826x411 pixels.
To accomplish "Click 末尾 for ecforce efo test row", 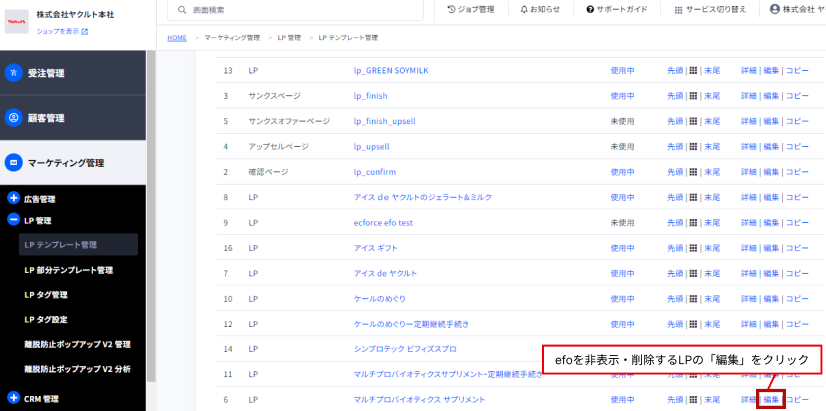I will 712,223.
